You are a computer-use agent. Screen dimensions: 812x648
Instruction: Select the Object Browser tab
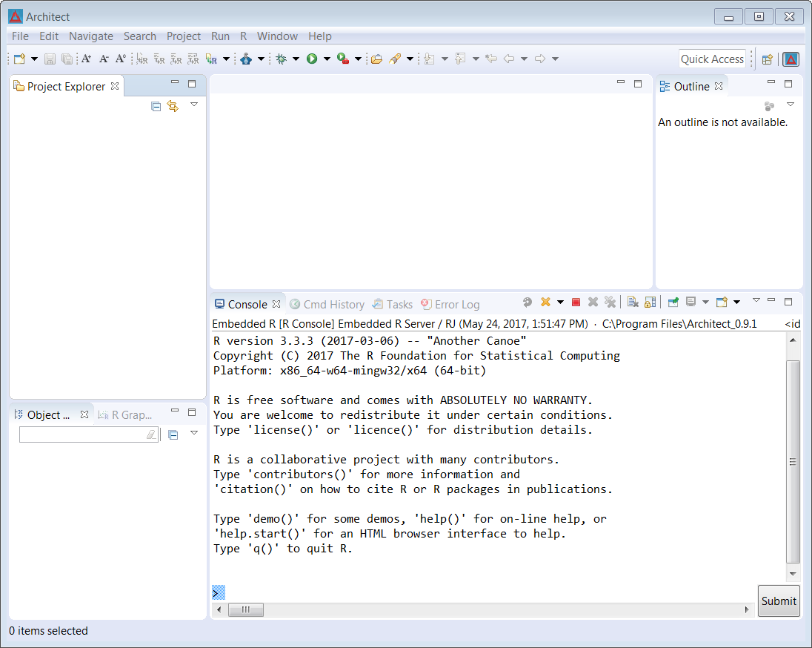click(50, 414)
